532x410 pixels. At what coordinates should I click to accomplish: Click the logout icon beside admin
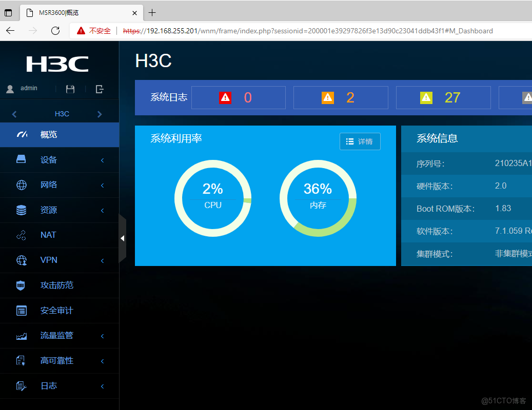pyautogui.click(x=99, y=88)
